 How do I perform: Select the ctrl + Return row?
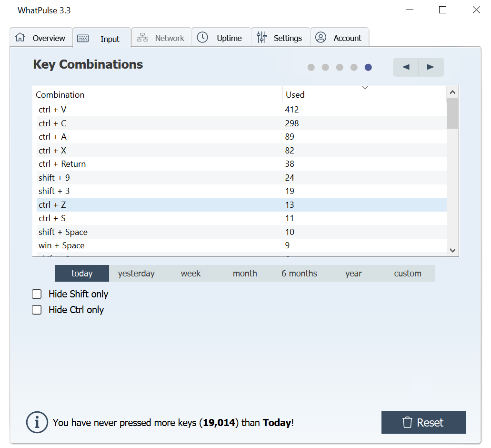[241, 164]
